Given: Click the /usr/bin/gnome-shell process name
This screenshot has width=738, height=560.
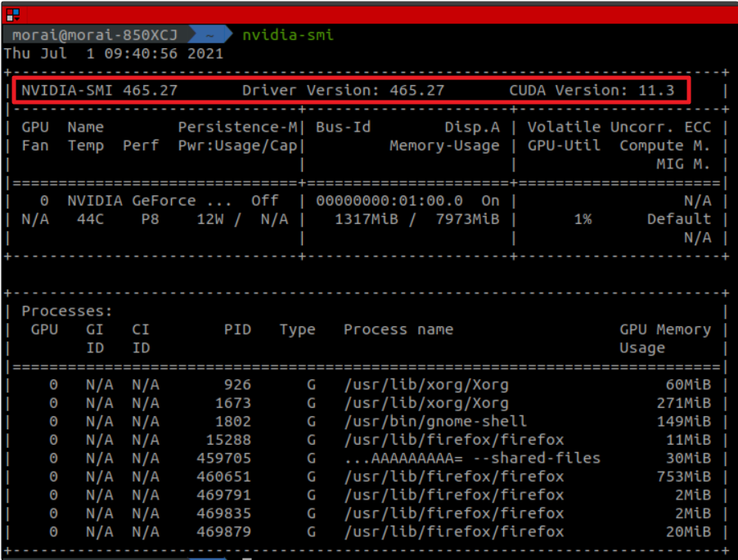Looking at the screenshot, I should click(x=435, y=421).
